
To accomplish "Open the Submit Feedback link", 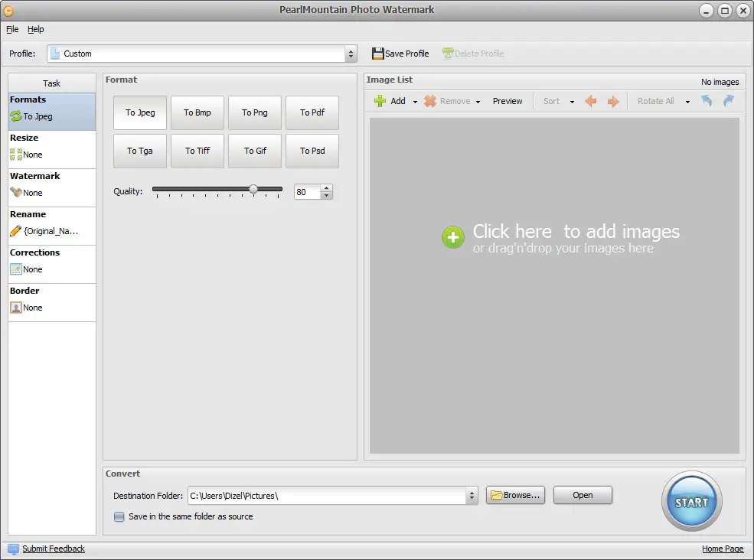I will (x=54, y=549).
